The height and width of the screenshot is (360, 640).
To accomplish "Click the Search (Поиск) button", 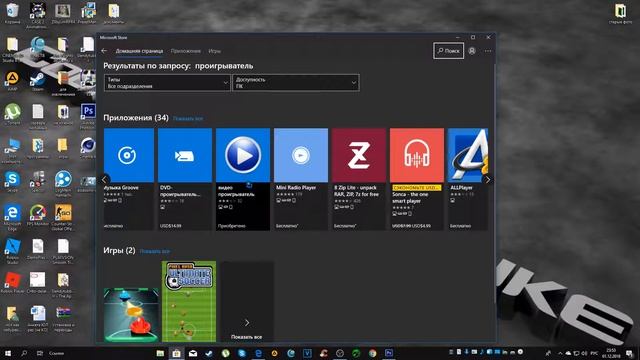I will 448,51.
